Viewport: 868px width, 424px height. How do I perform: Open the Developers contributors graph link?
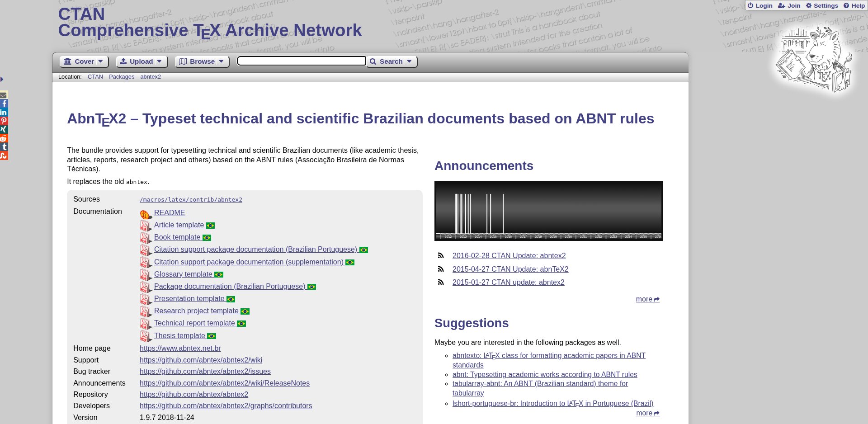click(226, 406)
